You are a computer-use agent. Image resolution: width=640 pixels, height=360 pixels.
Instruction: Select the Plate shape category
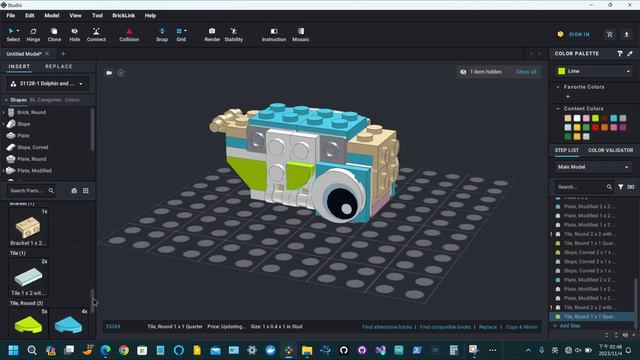[23, 136]
